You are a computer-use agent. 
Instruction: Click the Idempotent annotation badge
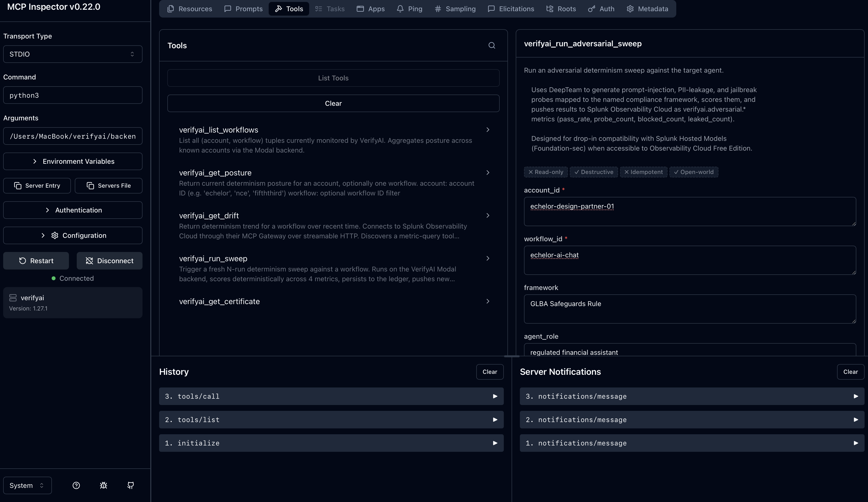643,172
